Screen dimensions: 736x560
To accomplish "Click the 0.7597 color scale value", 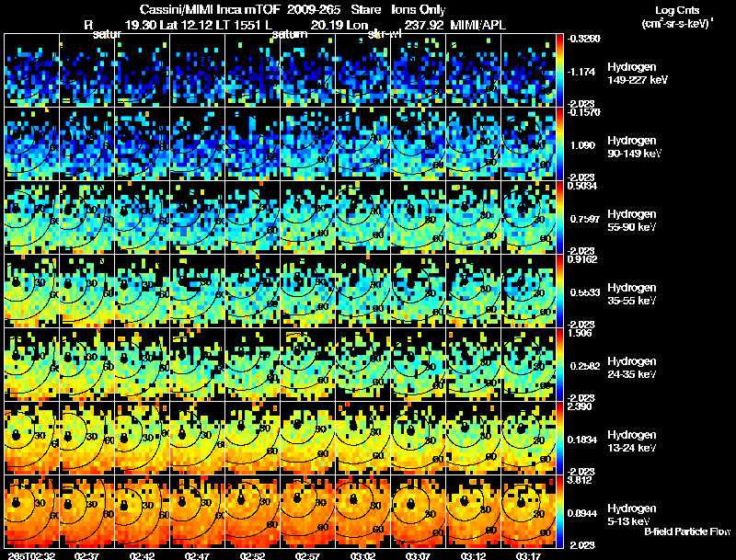I will point(583,219).
